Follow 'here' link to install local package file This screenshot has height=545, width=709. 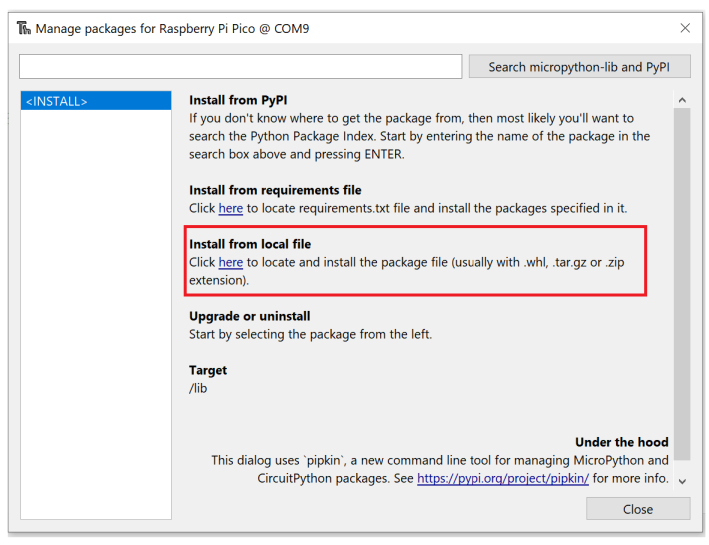pyautogui.click(x=231, y=262)
